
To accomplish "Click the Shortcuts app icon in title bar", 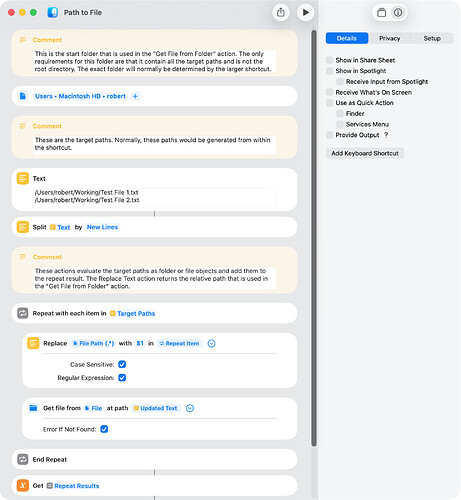I will point(53,13).
